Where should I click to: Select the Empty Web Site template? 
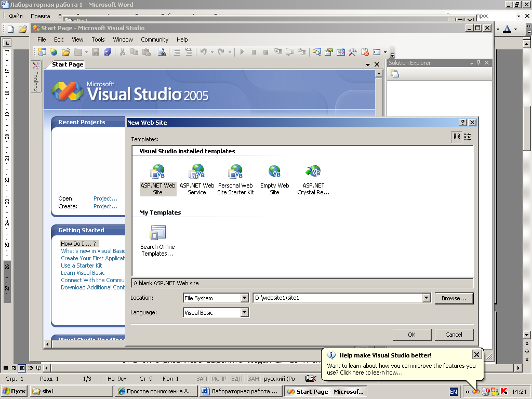tap(274, 180)
